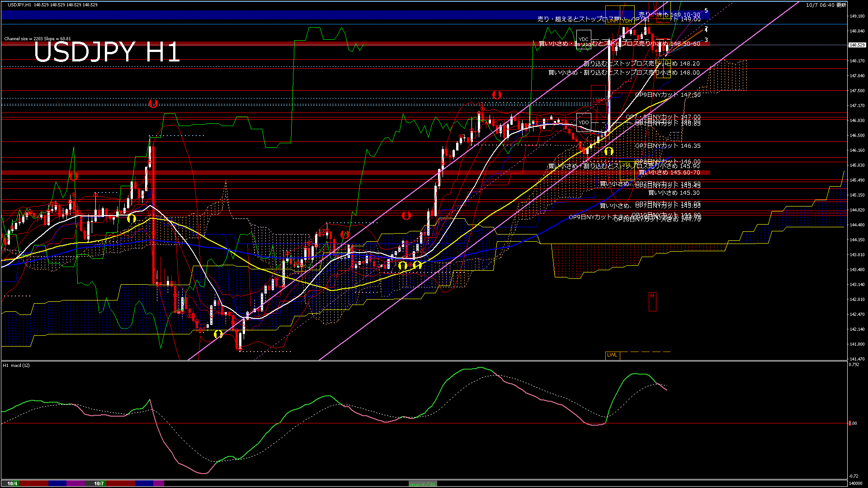Click the red down-arrow signal above 147.17 peak
Viewport: 868px width, 488px height.
[497, 95]
